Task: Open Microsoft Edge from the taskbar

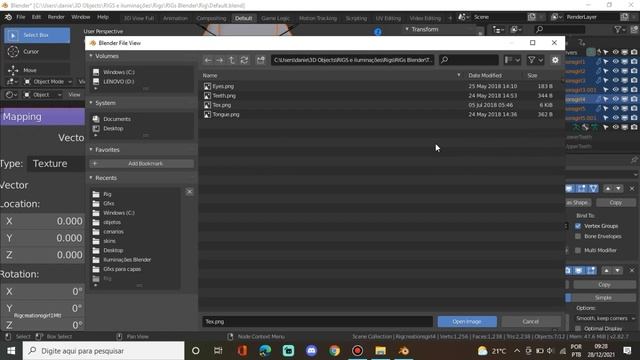Action: 265,351
